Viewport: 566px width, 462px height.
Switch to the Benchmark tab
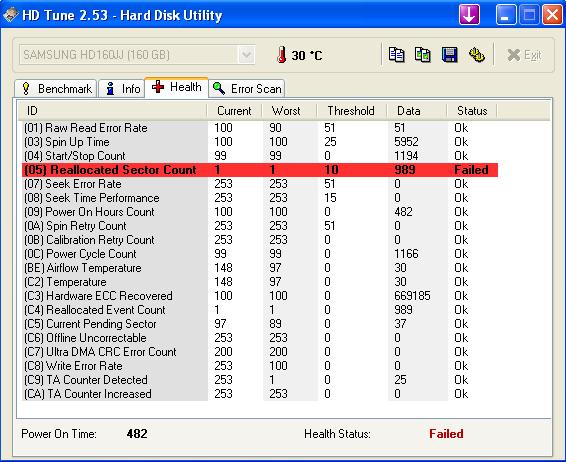[x=56, y=89]
